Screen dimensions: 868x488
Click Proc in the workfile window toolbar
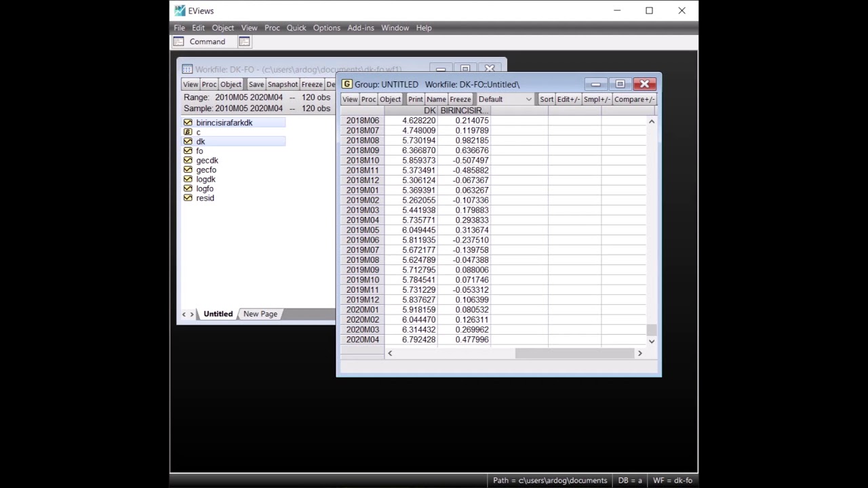pyautogui.click(x=209, y=84)
